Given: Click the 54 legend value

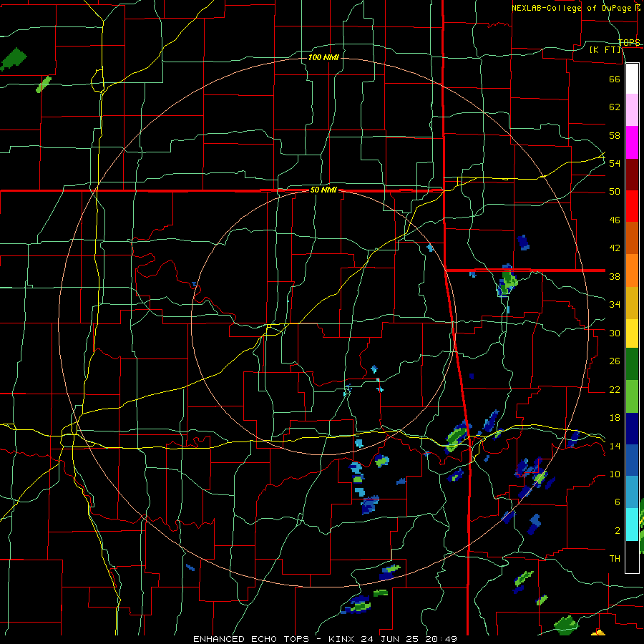Looking at the screenshot, I should pos(615,163).
